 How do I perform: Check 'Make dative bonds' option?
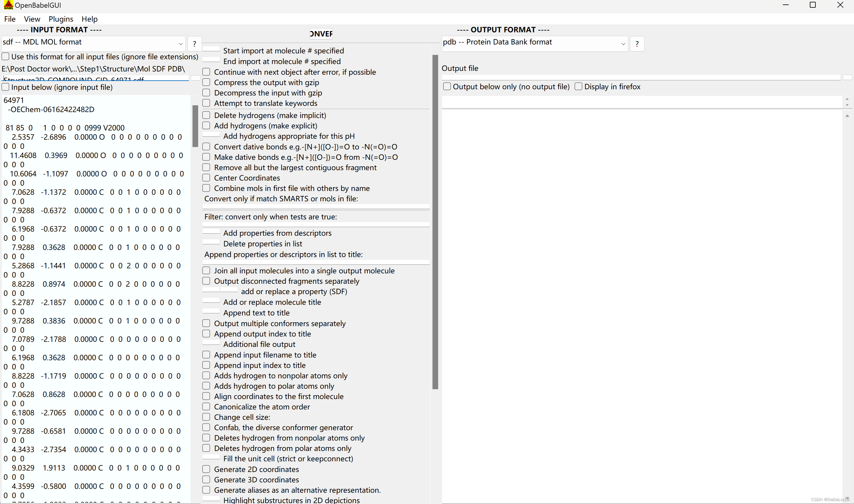[206, 157]
